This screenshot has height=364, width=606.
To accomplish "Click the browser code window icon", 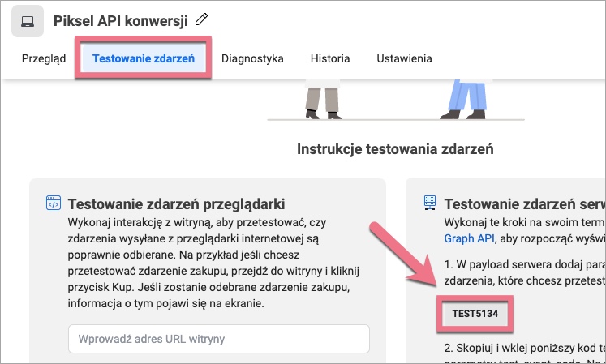I will click(x=54, y=203).
